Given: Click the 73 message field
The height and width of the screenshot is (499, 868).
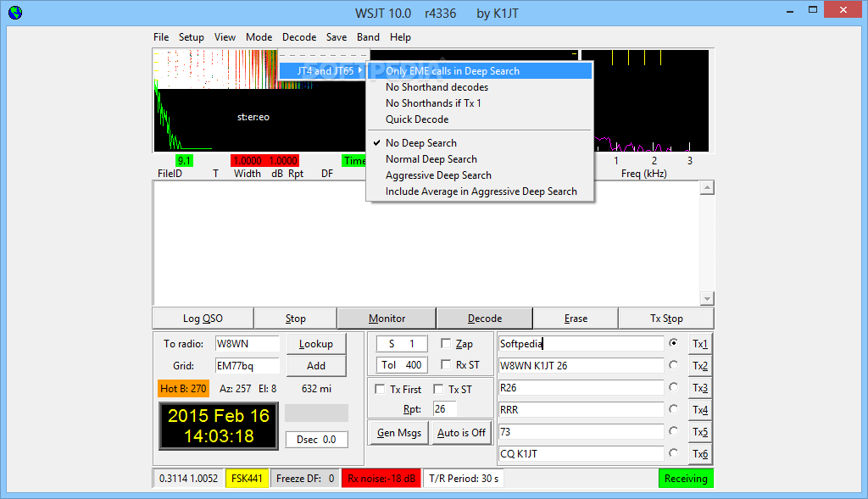Looking at the screenshot, I should (x=581, y=431).
